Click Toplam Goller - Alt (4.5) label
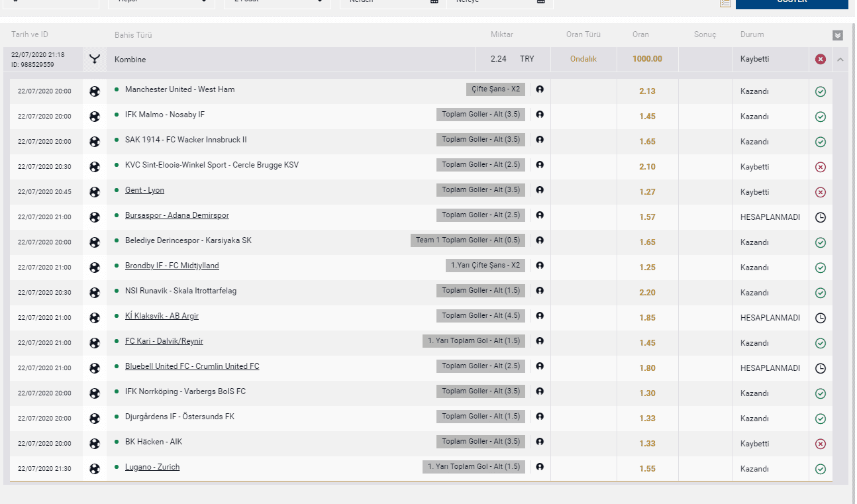Viewport: 857px width, 504px height. [x=481, y=316]
